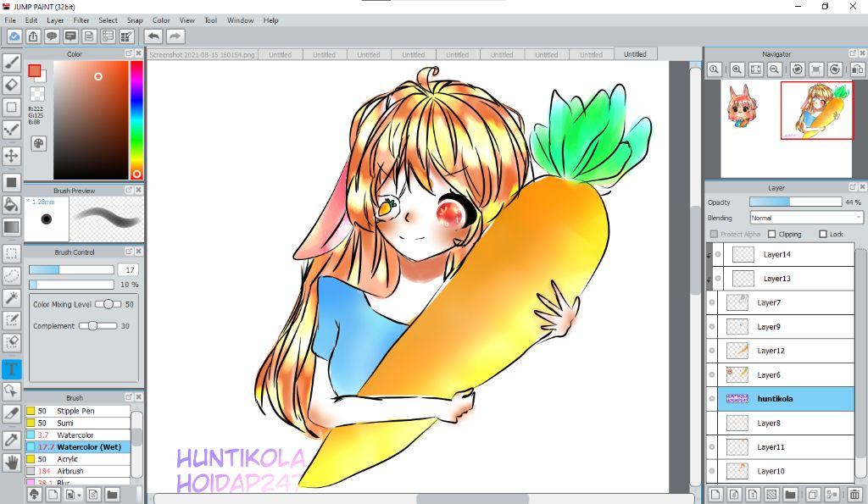The image size is (868, 504).
Task: Select the Layer8 layer
Action: (x=786, y=424)
